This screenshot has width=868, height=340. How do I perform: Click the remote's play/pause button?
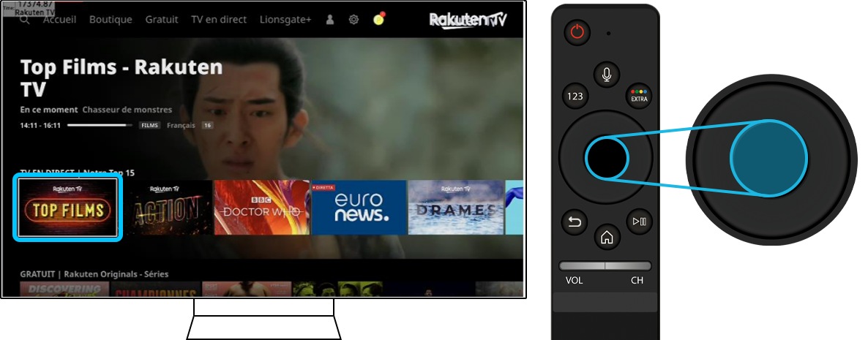(x=639, y=222)
